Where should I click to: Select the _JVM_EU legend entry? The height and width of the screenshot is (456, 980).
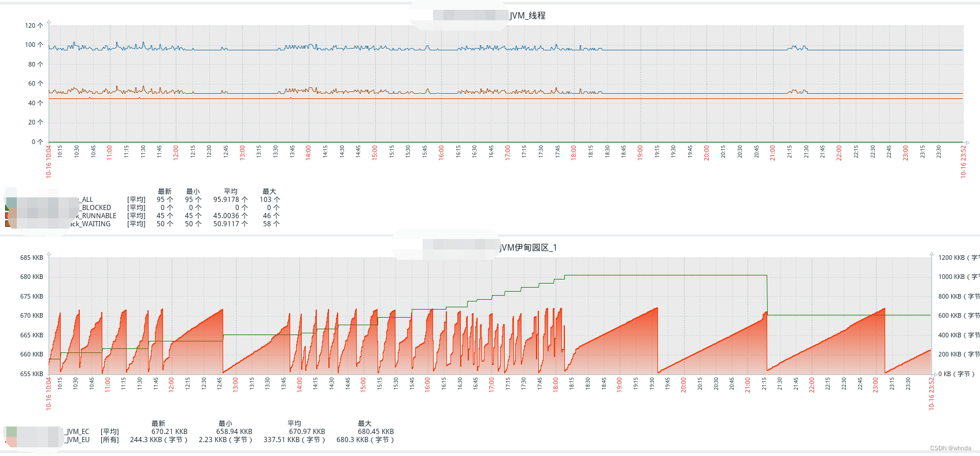pos(77,440)
